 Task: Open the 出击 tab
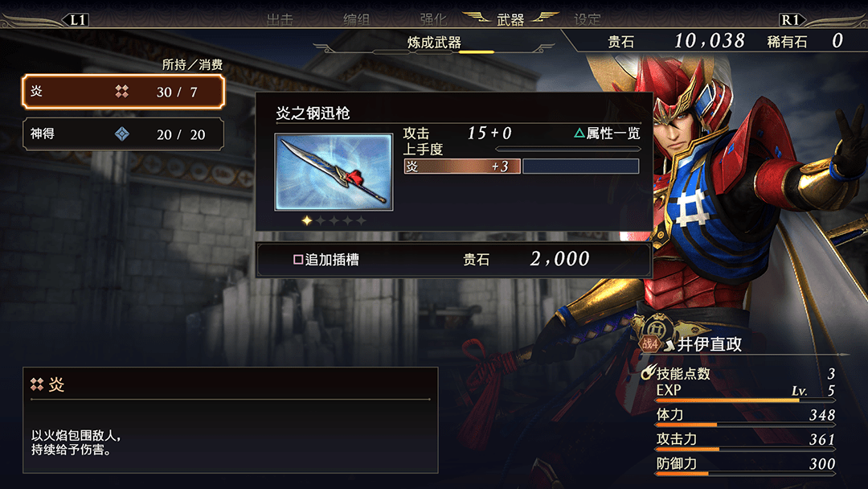pyautogui.click(x=280, y=20)
